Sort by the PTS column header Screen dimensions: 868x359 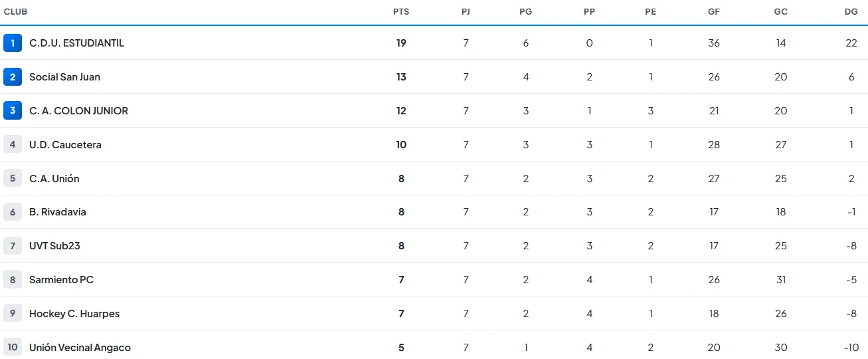tap(401, 12)
